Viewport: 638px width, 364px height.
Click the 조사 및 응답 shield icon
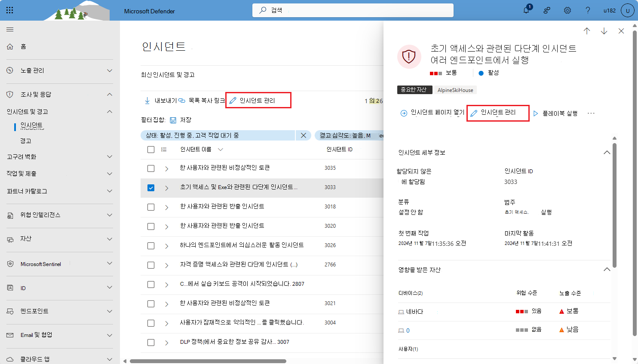[x=10, y=94]
